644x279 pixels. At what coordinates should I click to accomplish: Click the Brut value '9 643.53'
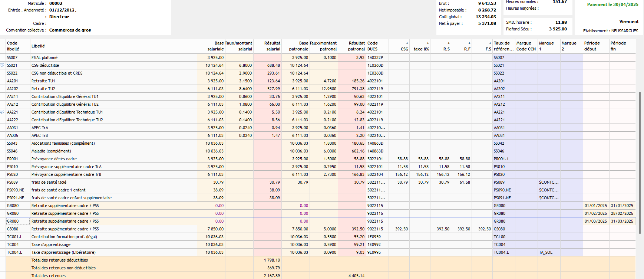pos(487,3)
